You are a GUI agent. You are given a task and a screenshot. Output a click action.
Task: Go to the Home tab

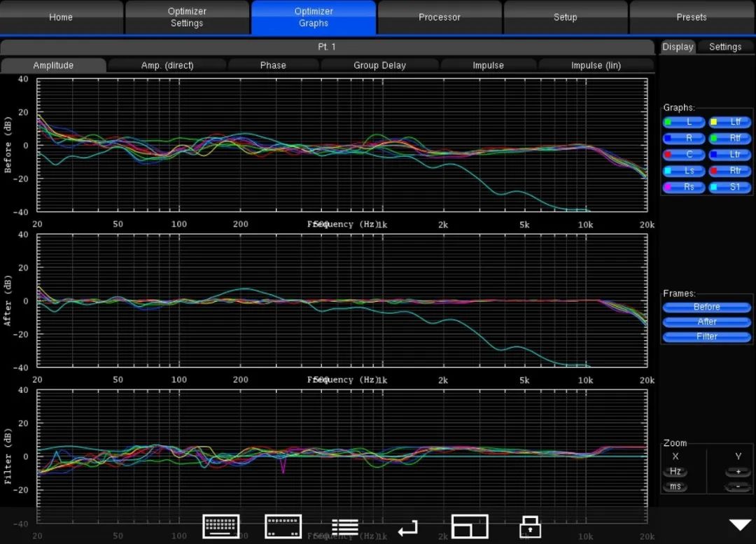(61, 18)
